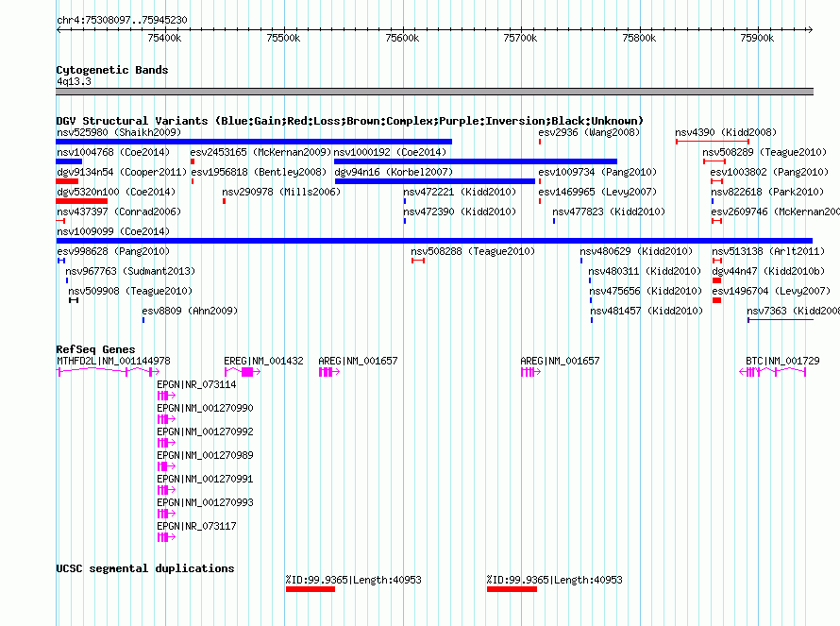Click the EPGN NR_073114 transcript glyph
840x626 pixels.
pos(166,396)
